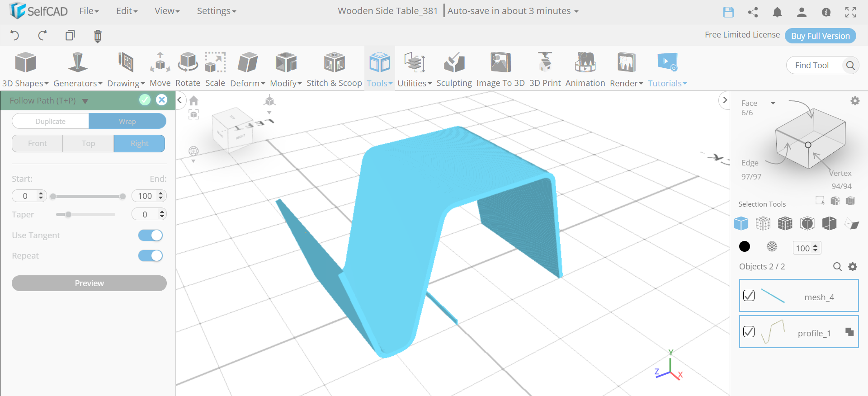Open the Animation tool
Viewport: 868px width, 396px height.
tap(585, 69)
